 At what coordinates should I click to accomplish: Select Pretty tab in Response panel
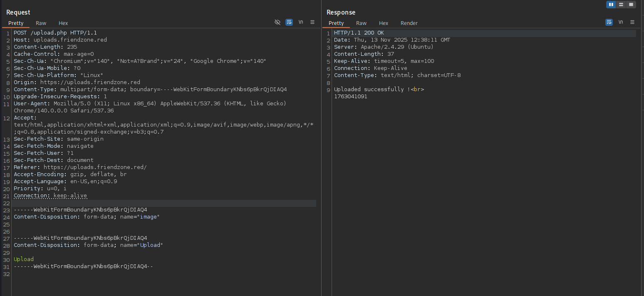[336, 23]
